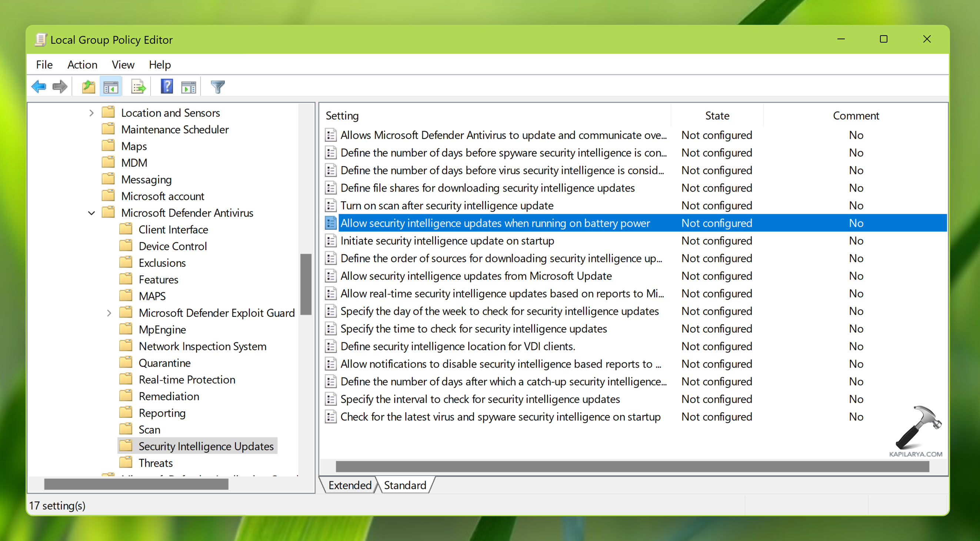Select the Quarantine folder in tree
This screenshot has height=541, width=980.
[x=164, y=363]
